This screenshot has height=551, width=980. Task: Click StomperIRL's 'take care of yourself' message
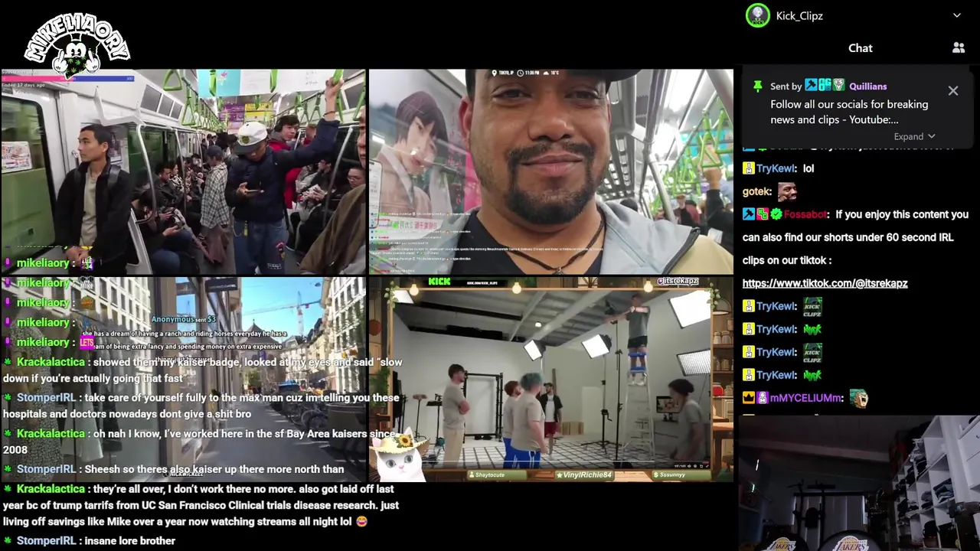(x=202, y=406)
